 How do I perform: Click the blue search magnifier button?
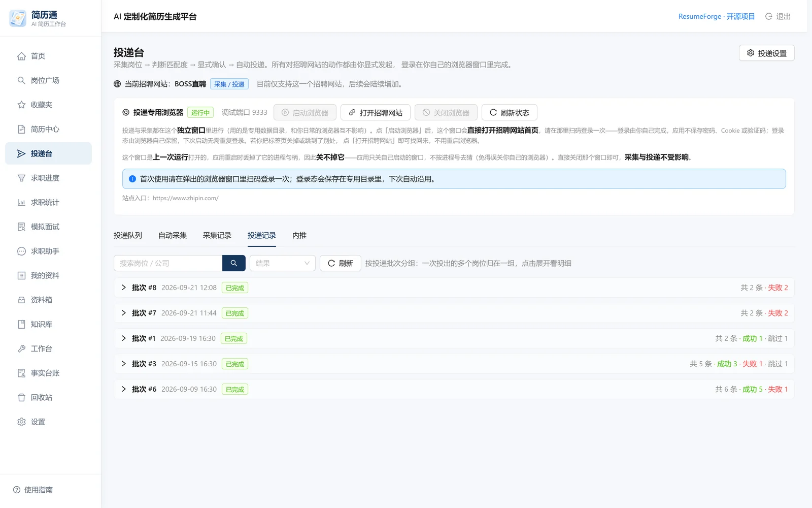[234, 263]
